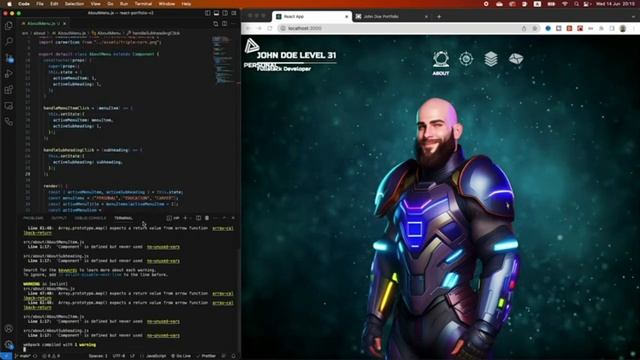Click the envelope contact nav icon
This screenshot has height=360, width=640.
pos(516,59)
